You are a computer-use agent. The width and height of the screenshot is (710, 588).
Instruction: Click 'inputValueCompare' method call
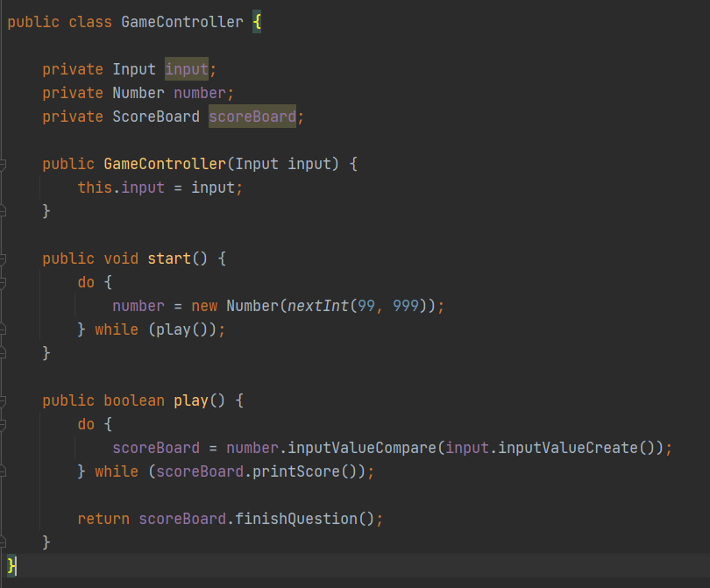pyautogui.click(x=362, y=448)
